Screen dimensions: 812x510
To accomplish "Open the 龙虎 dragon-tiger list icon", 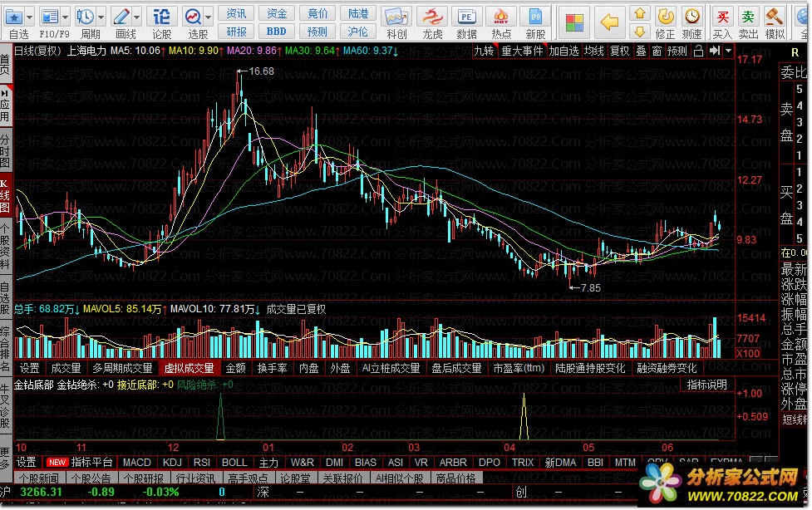I will (x=432, y=17).
